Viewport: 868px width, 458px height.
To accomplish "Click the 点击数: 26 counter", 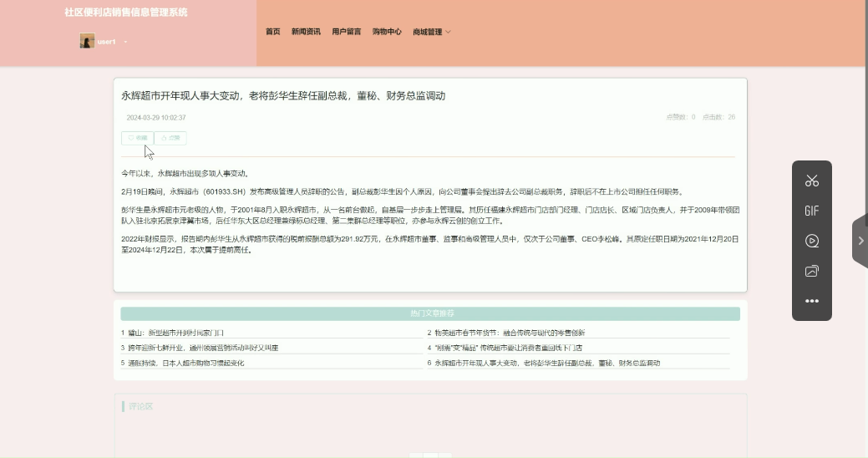I will [718, 117].
